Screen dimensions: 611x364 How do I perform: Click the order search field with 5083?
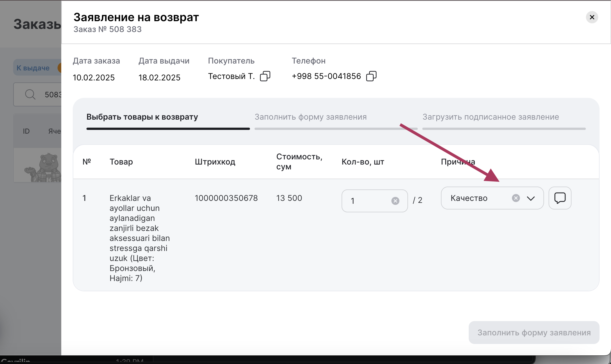tap(52, 95)
